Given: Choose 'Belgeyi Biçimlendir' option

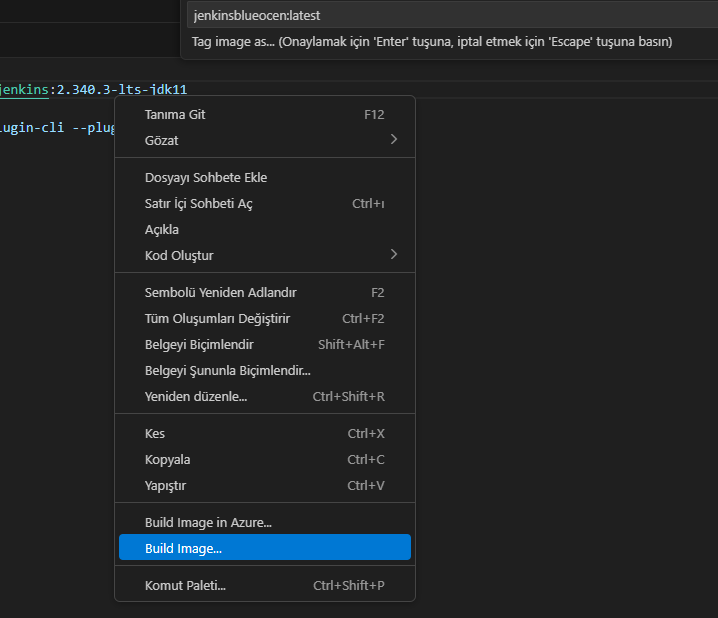Looking at the screenshot, I should point(199,345).
